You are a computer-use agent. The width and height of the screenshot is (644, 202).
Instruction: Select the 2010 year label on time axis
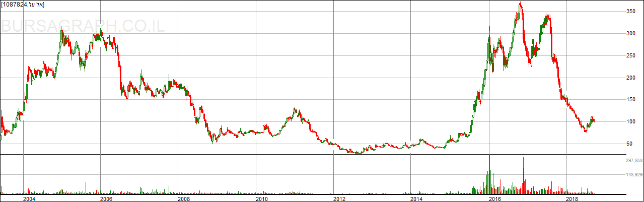pyautogui.click(x=261, y=198)
